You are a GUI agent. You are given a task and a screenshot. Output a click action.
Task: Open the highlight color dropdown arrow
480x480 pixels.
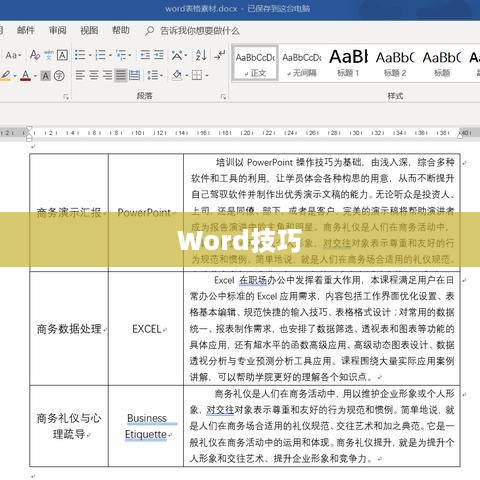[15, 76]
